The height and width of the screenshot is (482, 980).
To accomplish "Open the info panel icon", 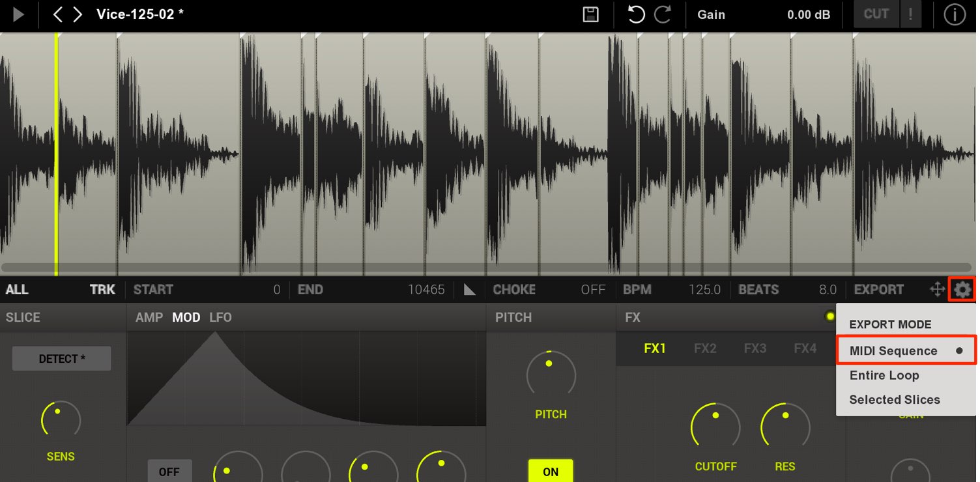I will pyautogui.click(x=955, y=14).
